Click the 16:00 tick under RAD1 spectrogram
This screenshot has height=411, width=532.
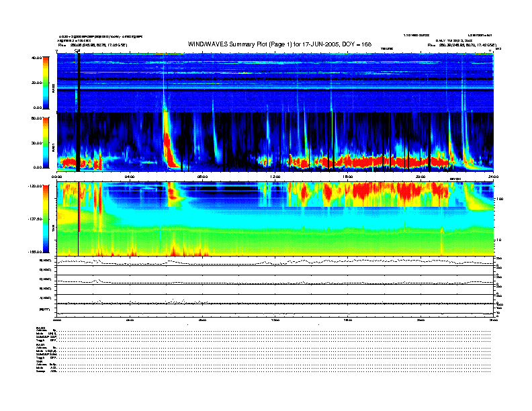point(348,177)
